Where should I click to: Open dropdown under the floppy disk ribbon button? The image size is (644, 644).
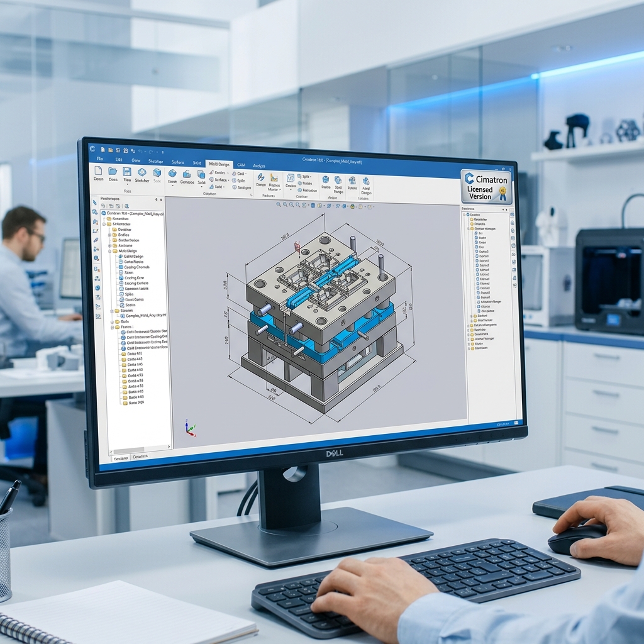pyautogui.click(x=127, y=184)
